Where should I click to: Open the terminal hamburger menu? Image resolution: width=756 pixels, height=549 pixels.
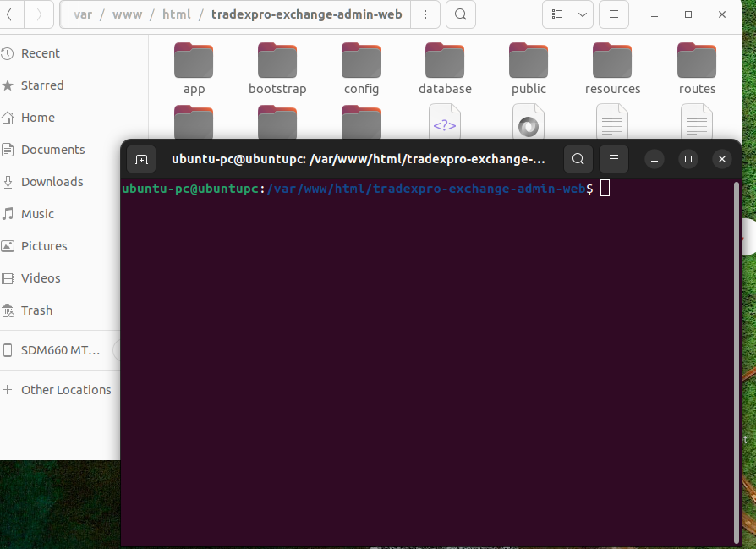[615, 159]
